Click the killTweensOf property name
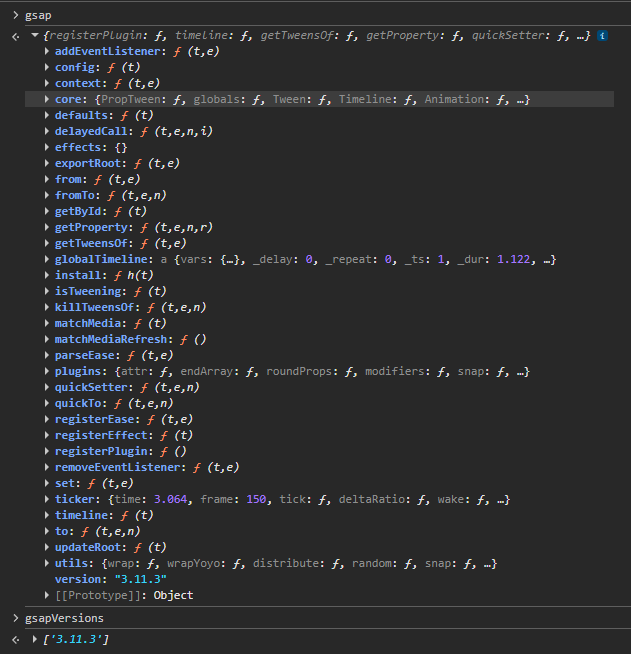Viewport: 631px width, 654px height. click(x=97, y=307)
